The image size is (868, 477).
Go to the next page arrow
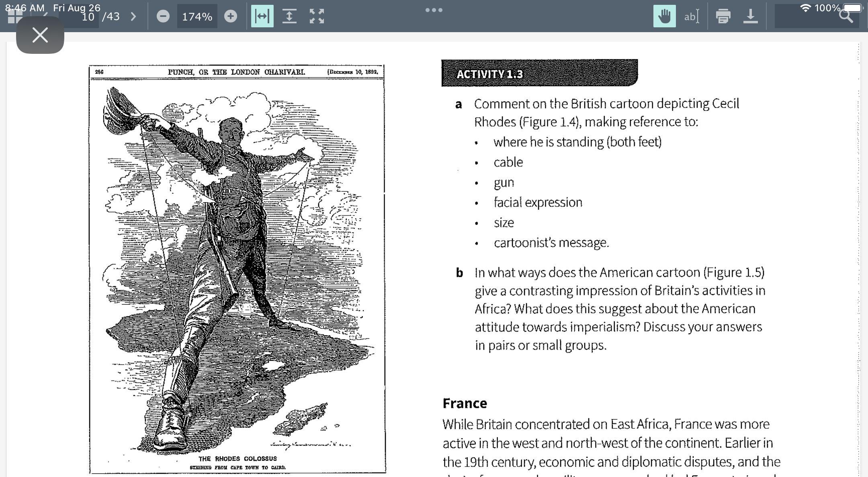133,16
